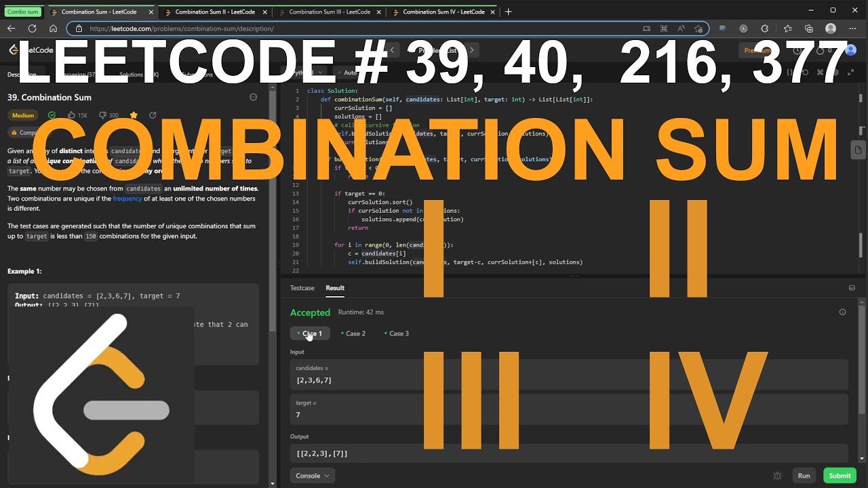Click the 'Combo sum' tab group label
Viewport: 868px width, 488px height.
(23, 12)
